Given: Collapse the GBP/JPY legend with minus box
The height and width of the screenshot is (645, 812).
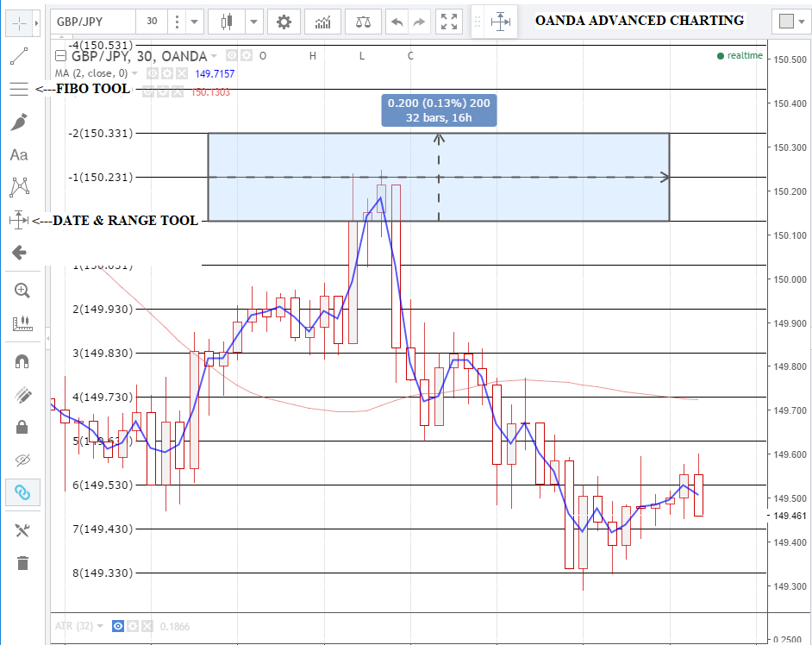Looking at the screenshot, I should pyautogui.click(x=60, y=56).
